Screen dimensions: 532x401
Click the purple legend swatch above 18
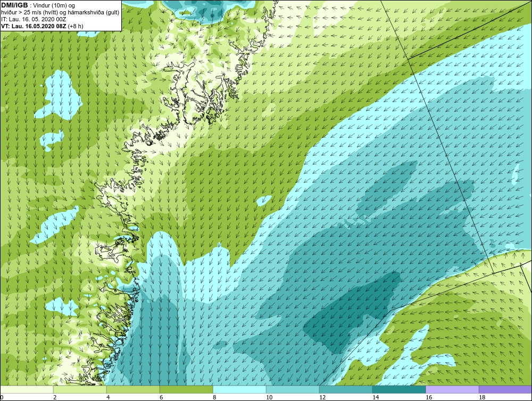505,389
